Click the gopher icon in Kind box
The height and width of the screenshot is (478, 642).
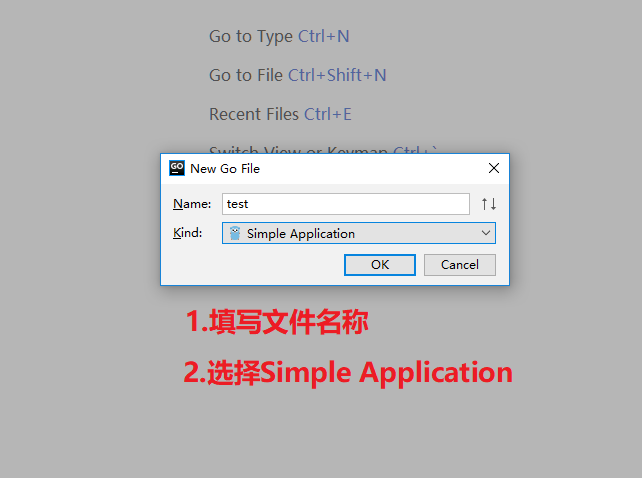pyautogui.click(x=235, y=233)
